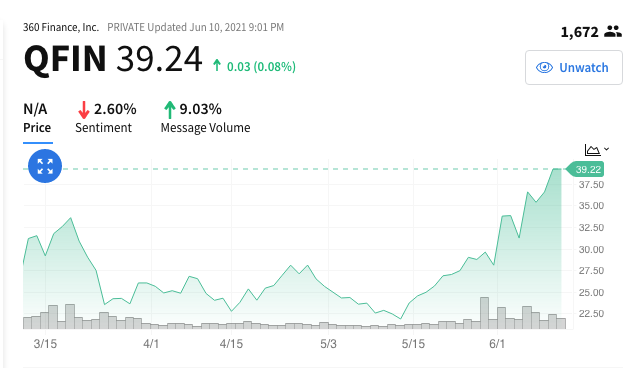The height and width of the screenshot is (368, 631).
Task: Click the Unwatch button
Action: point(574,68)
